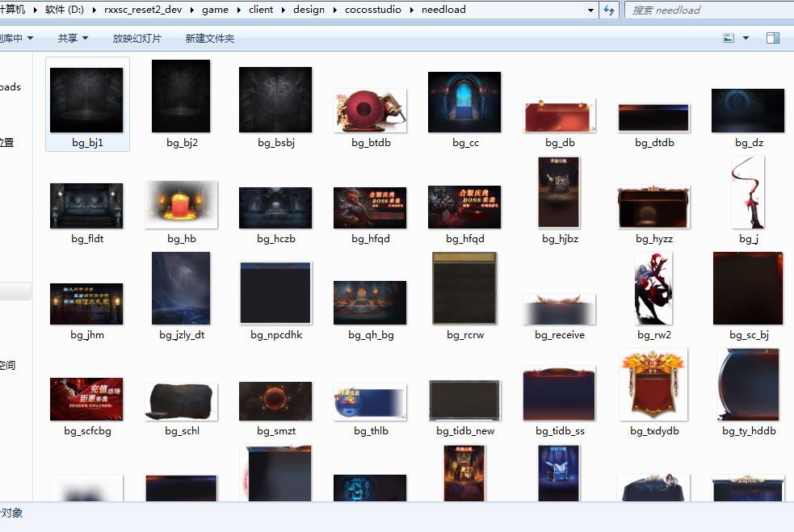The image size is (794, 532).
Task: Select the bg_scfcbg red banner thumbnail
Action: point(86,399)
